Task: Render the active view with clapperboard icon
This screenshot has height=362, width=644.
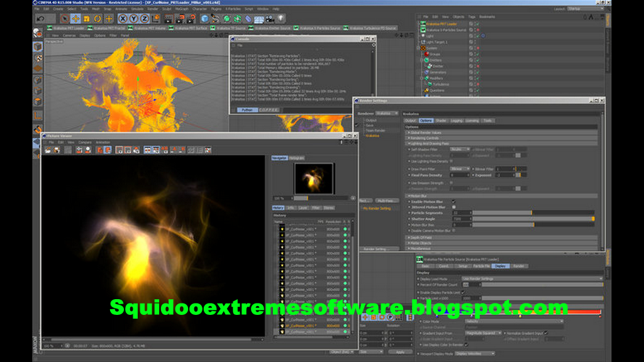Action: pyautogui.click(x=169, y=18)
